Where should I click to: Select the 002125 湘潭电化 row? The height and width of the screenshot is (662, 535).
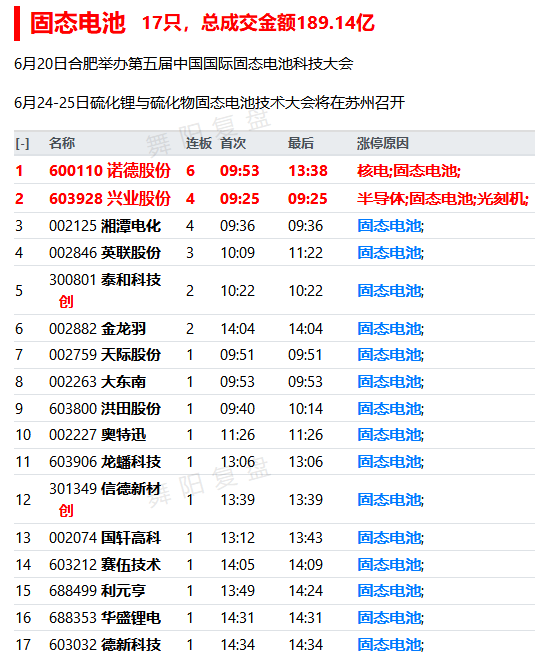(274, 226)
